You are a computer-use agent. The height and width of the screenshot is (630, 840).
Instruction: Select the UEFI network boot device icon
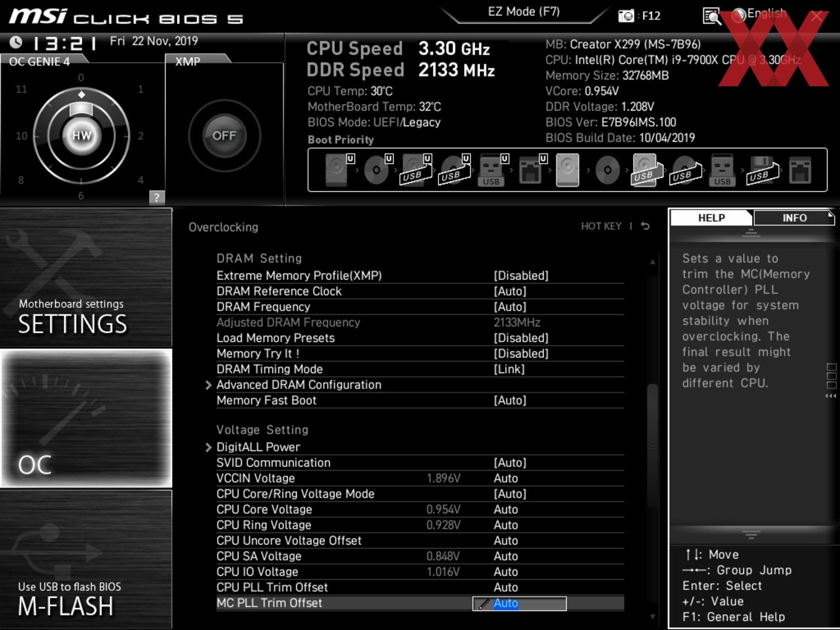click(x=532, y=170)
